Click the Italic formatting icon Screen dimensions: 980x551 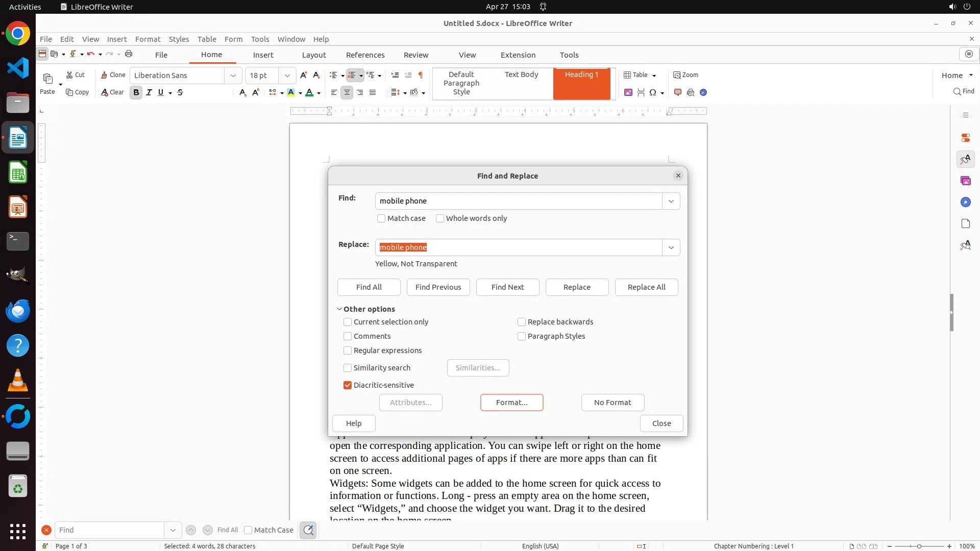click(149, 92)
